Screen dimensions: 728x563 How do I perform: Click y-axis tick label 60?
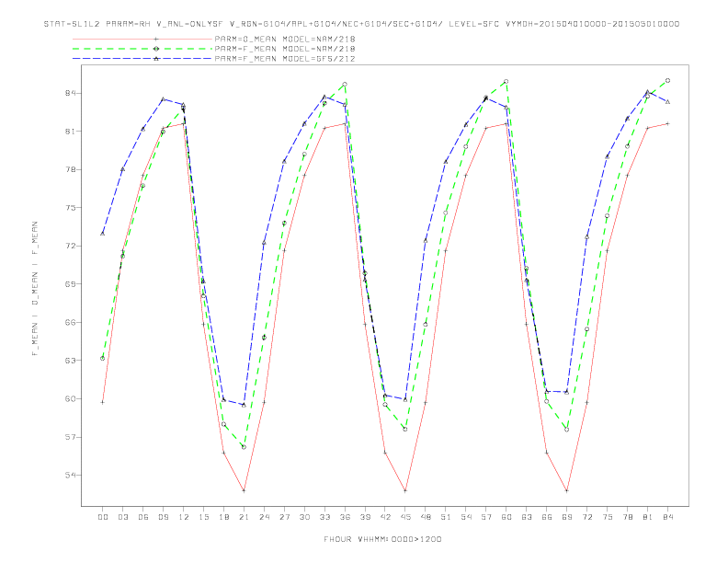pyautogui.click(x=70, y=398)
